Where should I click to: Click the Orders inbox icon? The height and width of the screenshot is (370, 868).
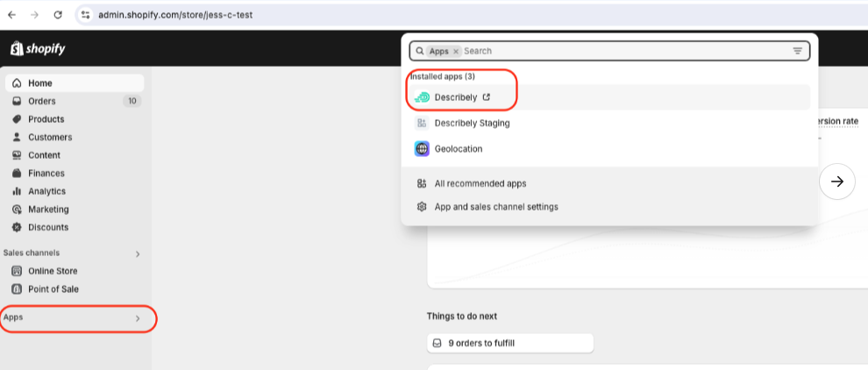click(x=17, y=101)
